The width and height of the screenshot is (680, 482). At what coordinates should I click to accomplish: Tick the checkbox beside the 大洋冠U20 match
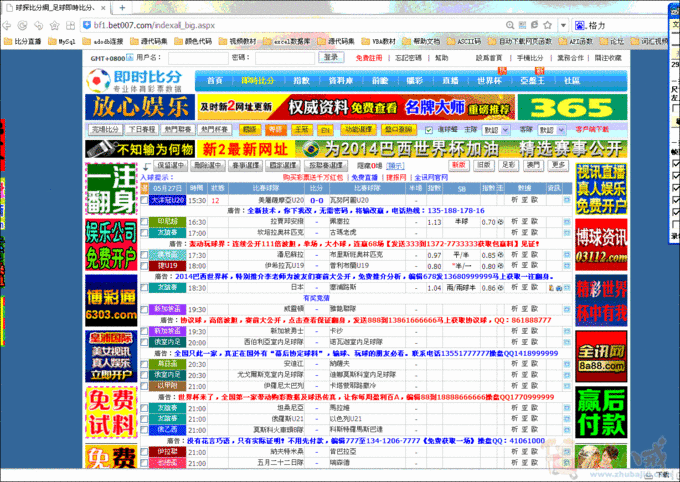144,200
